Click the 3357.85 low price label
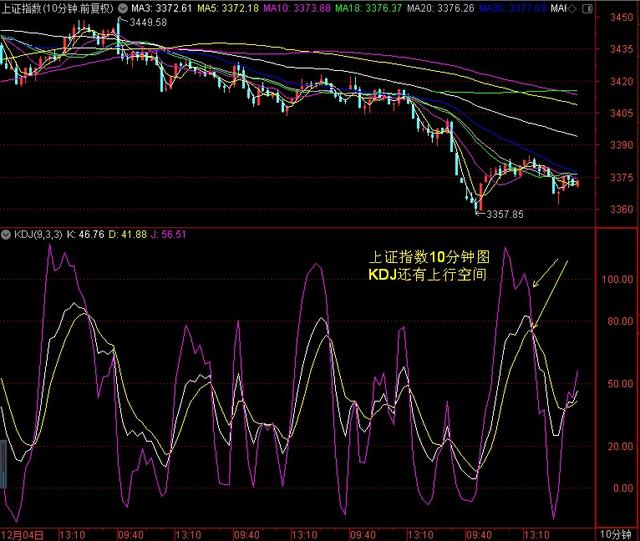The image size is (640, 541). click(505, 214)
